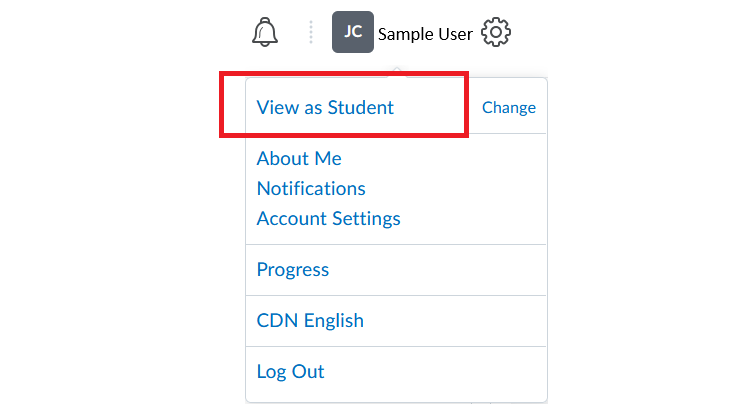The height and width of the screenshot is (404, 753).
Task: Log Out of the account
Action: [290, 372]
